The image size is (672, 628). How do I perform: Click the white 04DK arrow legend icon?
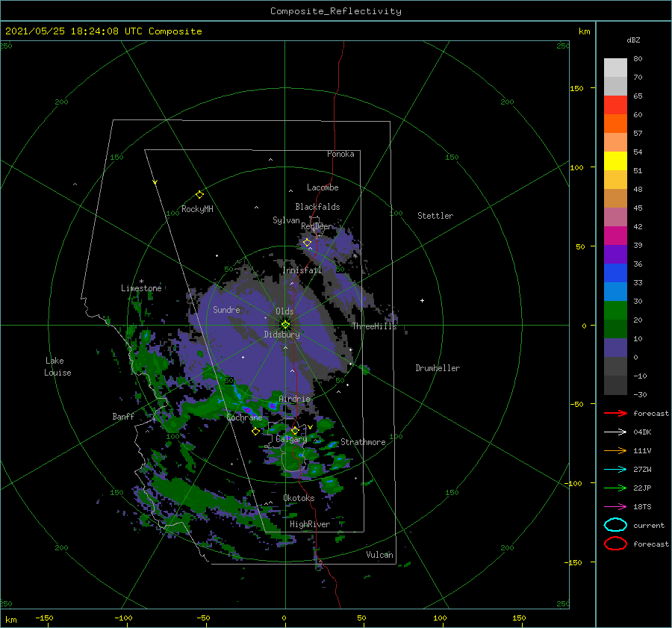[x=615, y=432]
